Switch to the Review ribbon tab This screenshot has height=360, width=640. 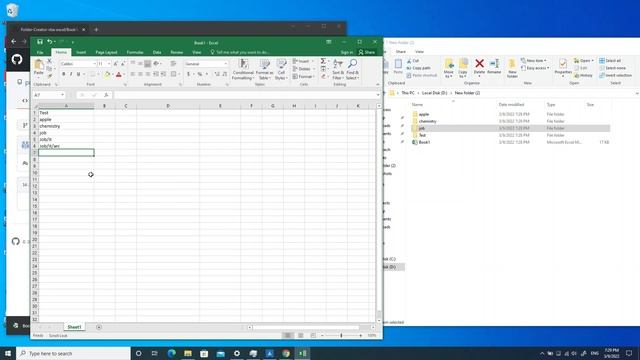point(176,52)
